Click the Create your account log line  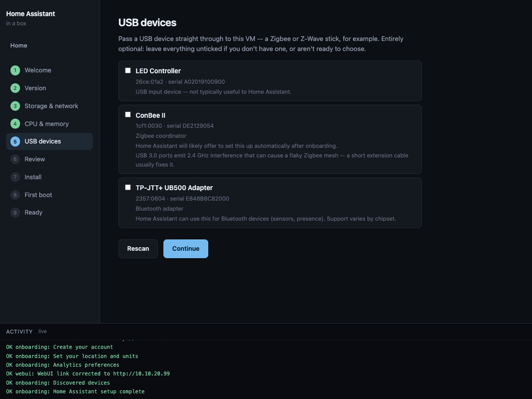(60, 347)
